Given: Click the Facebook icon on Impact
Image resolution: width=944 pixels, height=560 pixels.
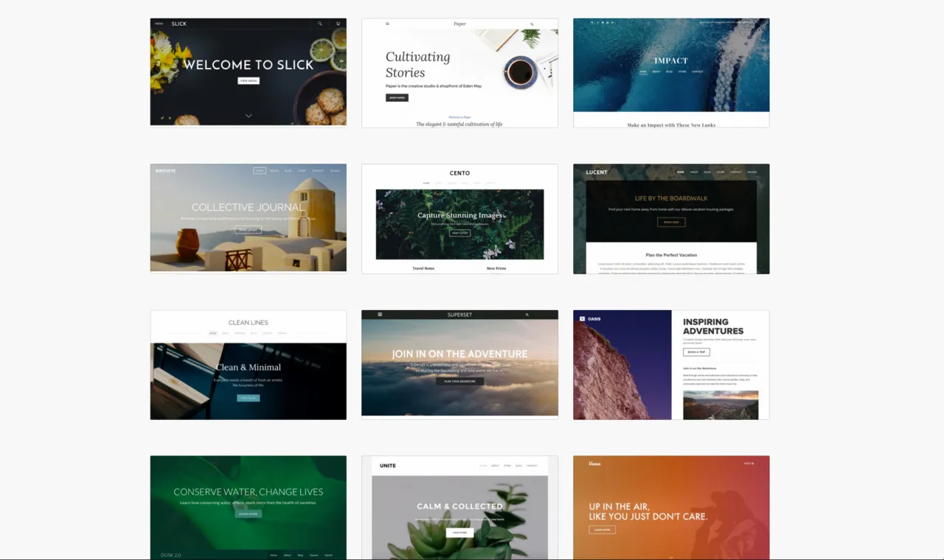Looking at the screenshot, I should tap(598, 22).
